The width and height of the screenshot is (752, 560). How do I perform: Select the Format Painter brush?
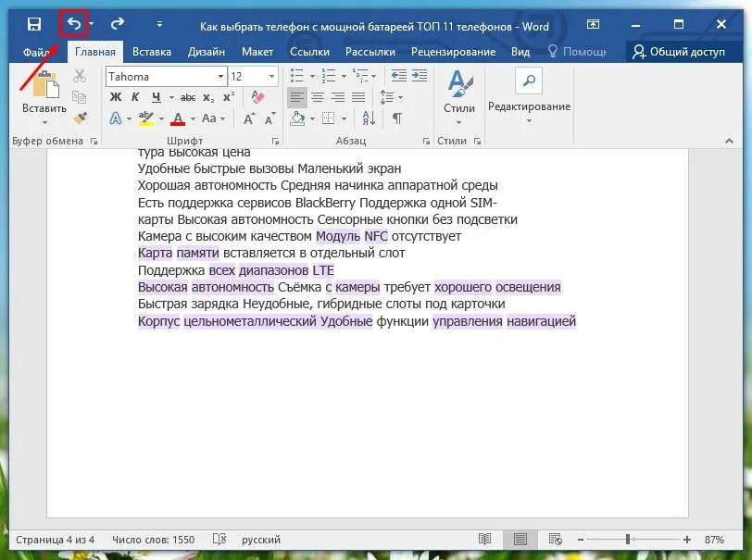[x=80, y=118]
